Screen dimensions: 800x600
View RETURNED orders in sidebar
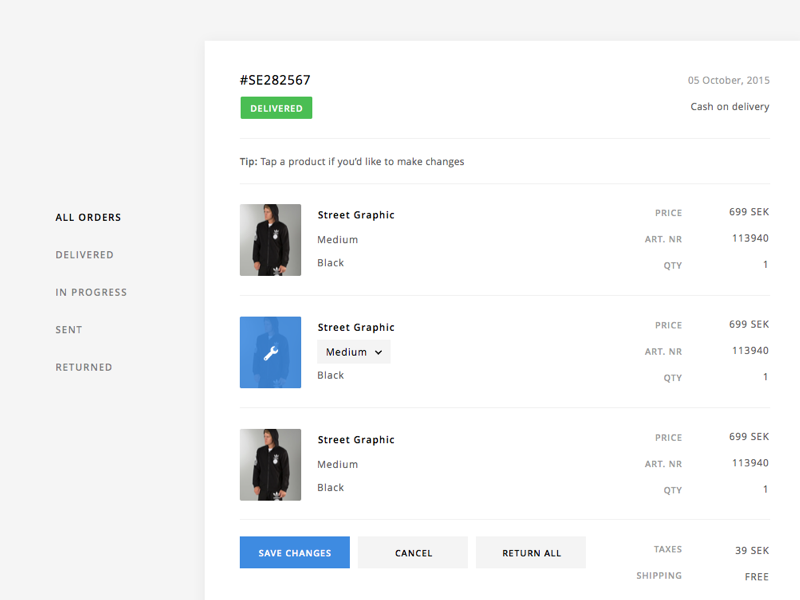click(82, 367)
